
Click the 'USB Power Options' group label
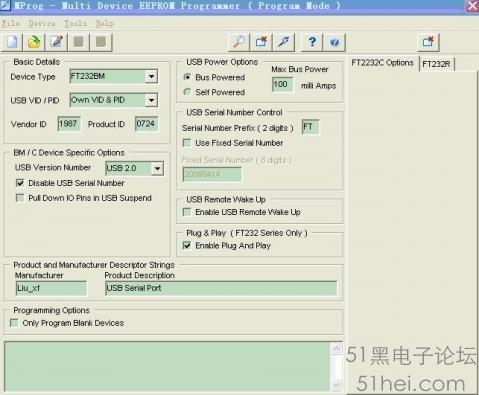click(x=222, y=62)
